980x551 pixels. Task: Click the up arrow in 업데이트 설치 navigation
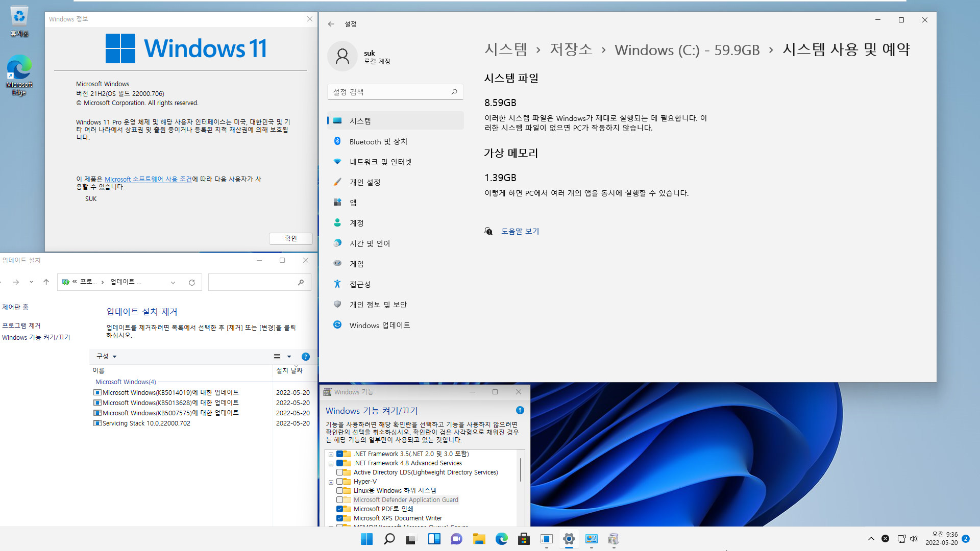point(46,282)
